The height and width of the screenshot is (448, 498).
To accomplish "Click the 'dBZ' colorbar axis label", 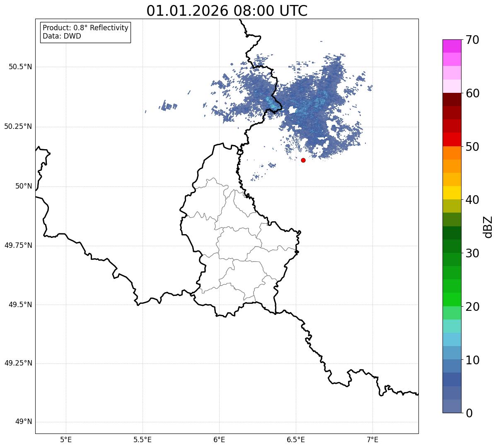I will 488,227.
